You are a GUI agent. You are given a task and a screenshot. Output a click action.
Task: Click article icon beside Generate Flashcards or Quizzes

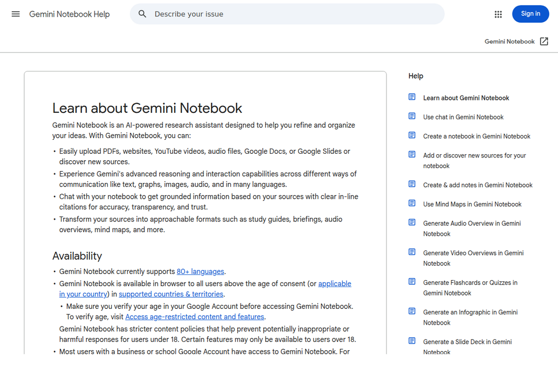click(x=412, y=281)
